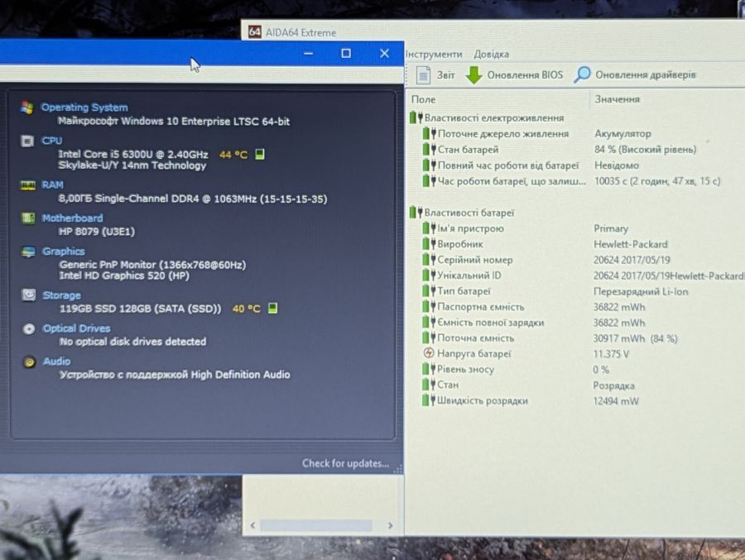Click the battery icon of the Властивості електроживлення group

point(416,117)
